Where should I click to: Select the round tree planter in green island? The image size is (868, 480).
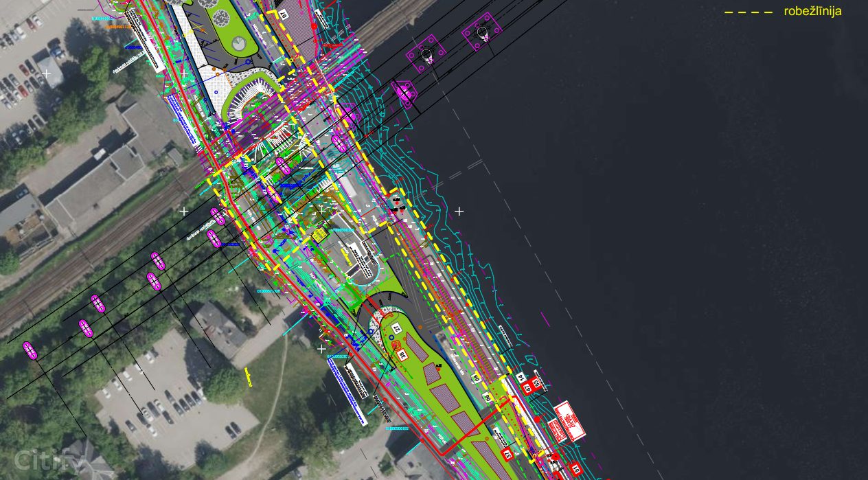(238, 43)
